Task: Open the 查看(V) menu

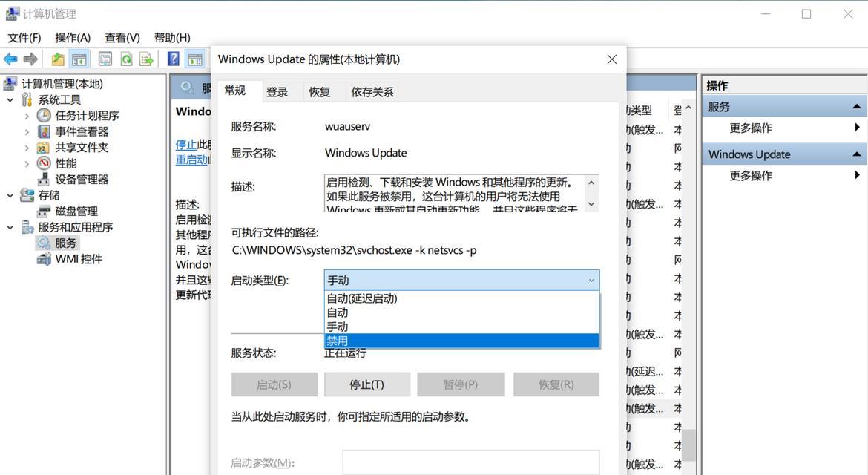Action: pos(122,38)
